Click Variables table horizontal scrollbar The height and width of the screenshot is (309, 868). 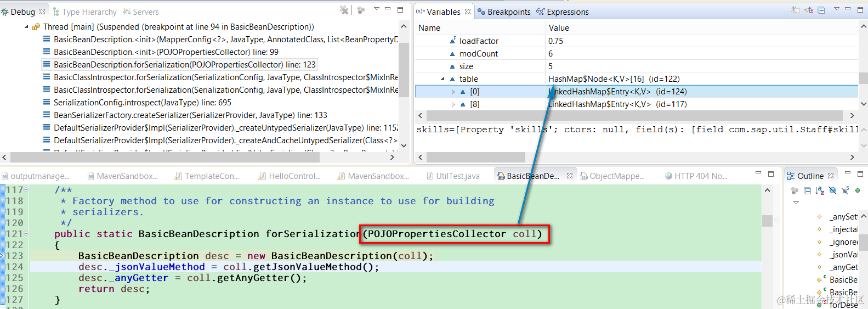click(634, 116)
